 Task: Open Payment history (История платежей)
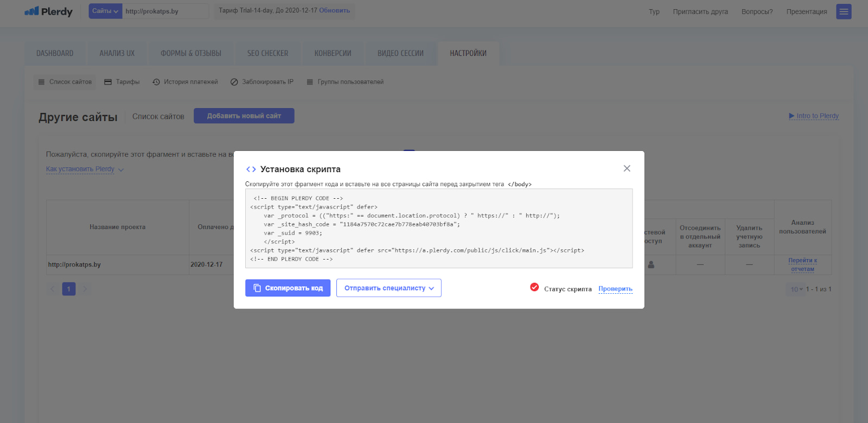(x=185, y=82)
